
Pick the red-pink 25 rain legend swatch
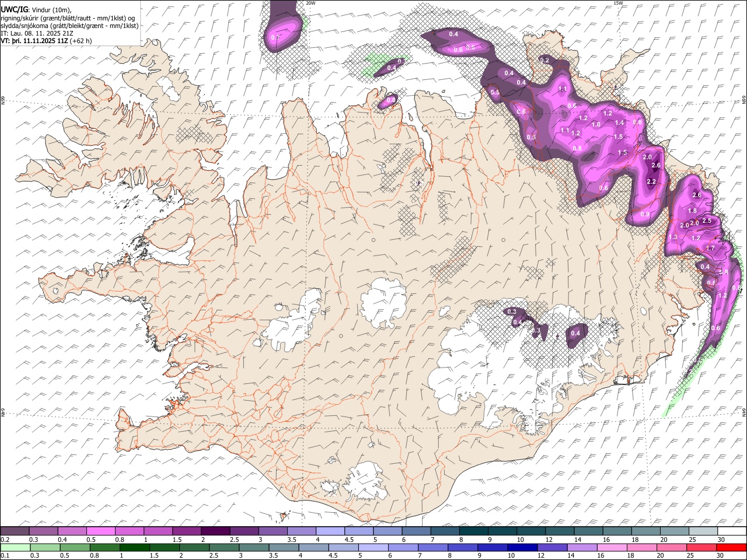pos(701,547)
